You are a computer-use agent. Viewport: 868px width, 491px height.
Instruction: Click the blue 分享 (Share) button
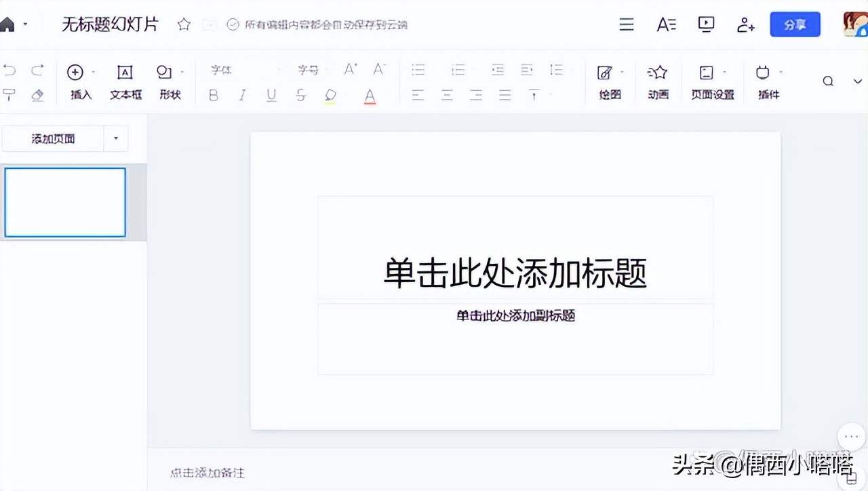(794, 23)
